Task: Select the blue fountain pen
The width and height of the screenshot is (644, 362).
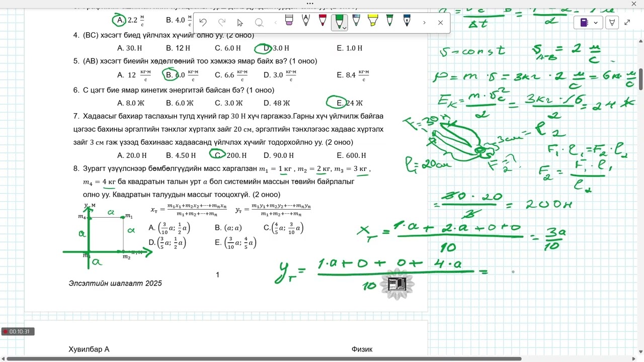Action: [x=407, y=21]
